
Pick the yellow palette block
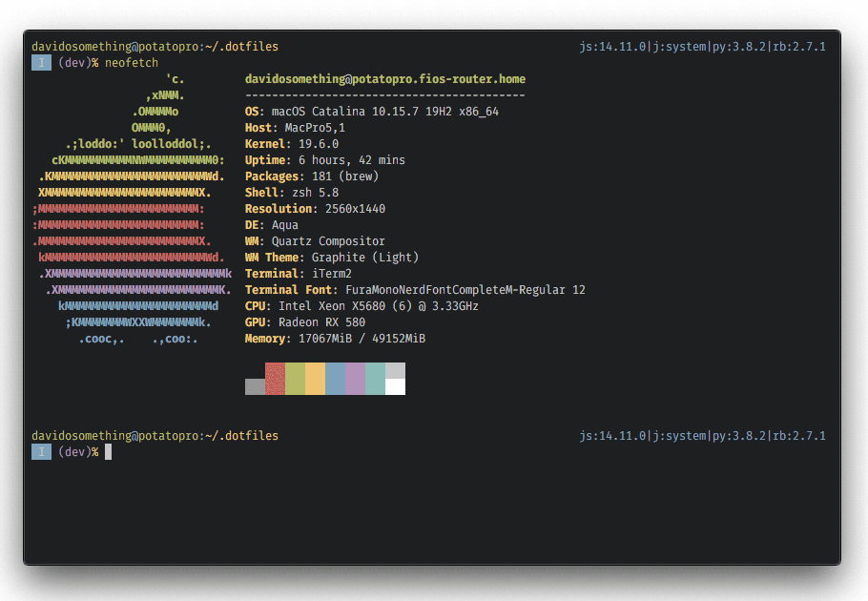315,379
